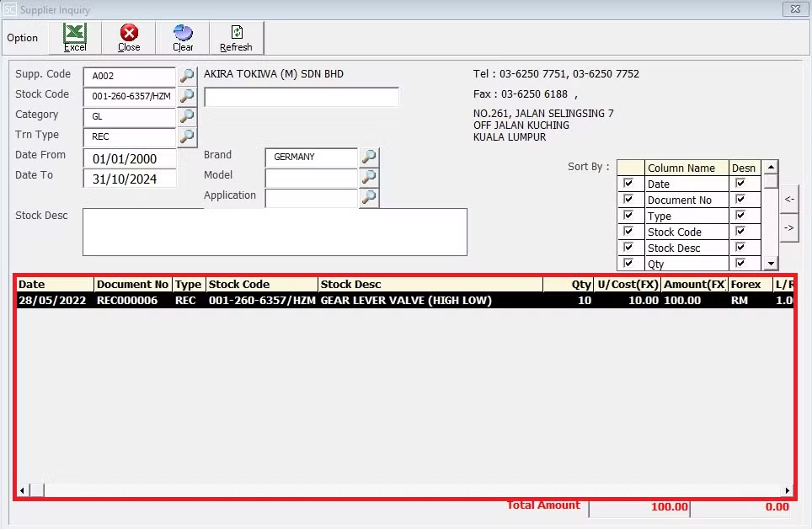The image size is (812, 529).
Task: Export results with the Excel icon
Action: [x=75, y=37]
